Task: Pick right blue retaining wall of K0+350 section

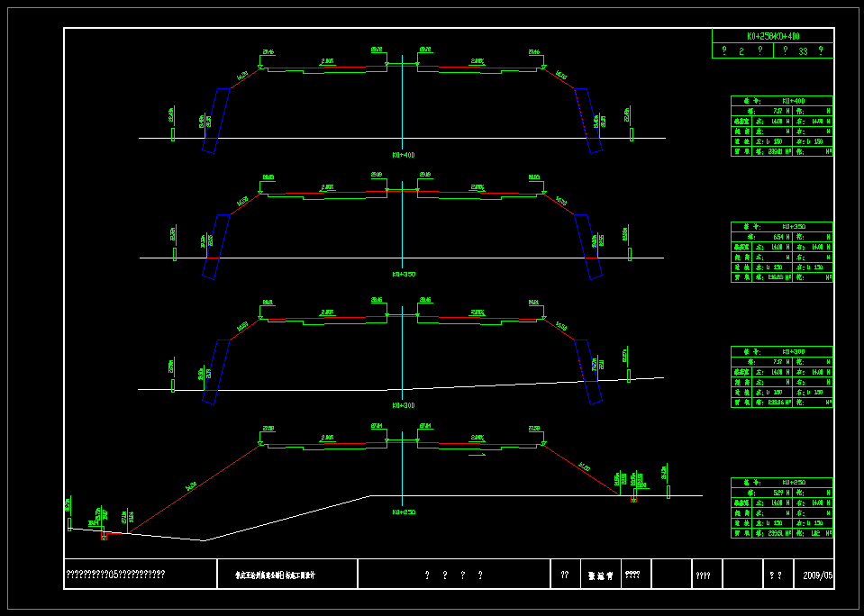Action: click(x=588, y=247)
